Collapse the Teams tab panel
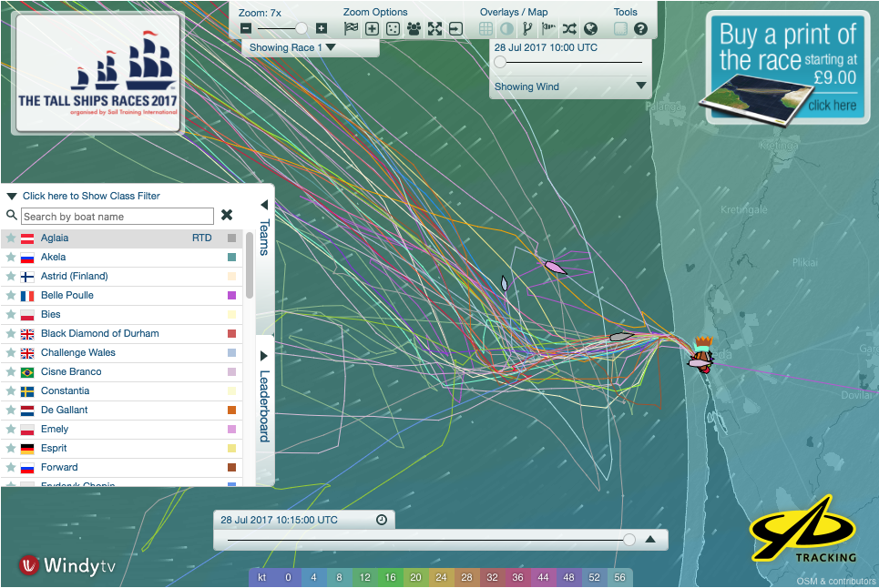 pyautogui.click(x=264, y=206)
